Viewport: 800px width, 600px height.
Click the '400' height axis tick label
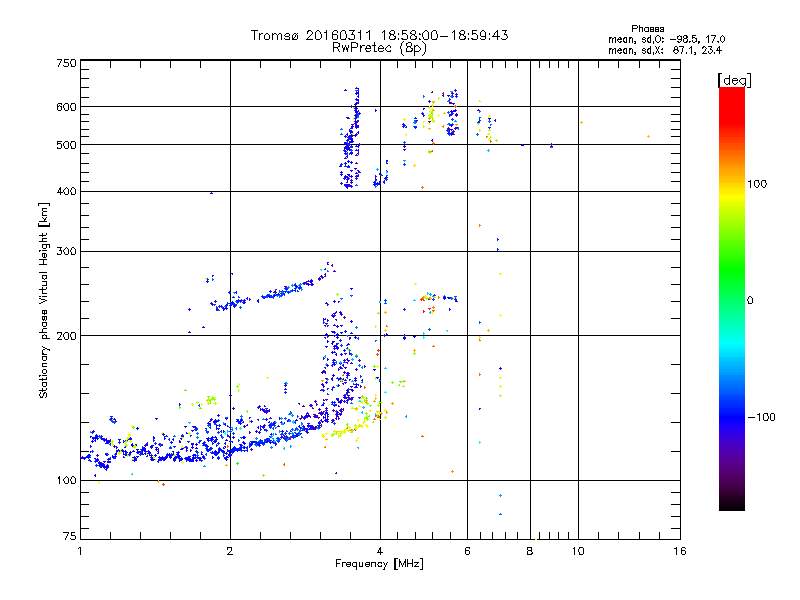pyautogui.click(x=66, y=192)
